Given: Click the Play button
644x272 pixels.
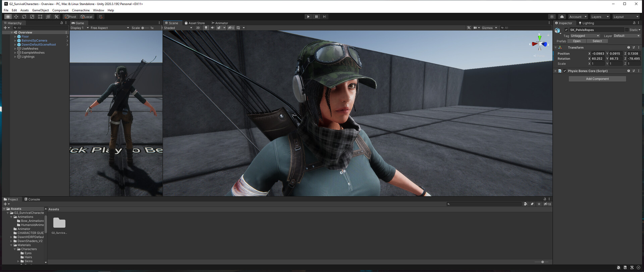Looking at the screenshot, I should pyautogui.click(x=308, y=16).
